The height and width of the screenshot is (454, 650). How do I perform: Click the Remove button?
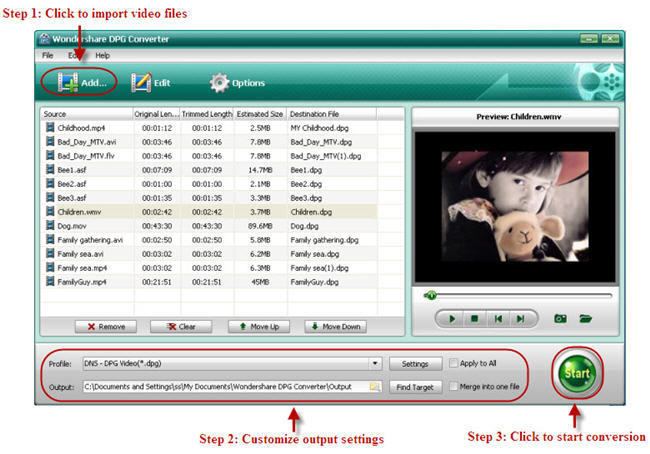tap(106, 327)
